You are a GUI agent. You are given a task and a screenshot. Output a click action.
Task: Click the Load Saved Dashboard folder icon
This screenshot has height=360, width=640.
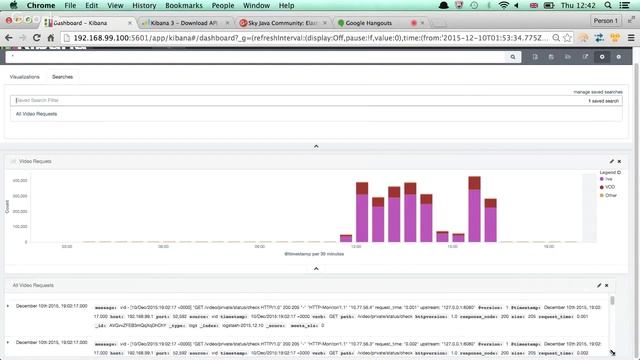[x=568, y=57]
